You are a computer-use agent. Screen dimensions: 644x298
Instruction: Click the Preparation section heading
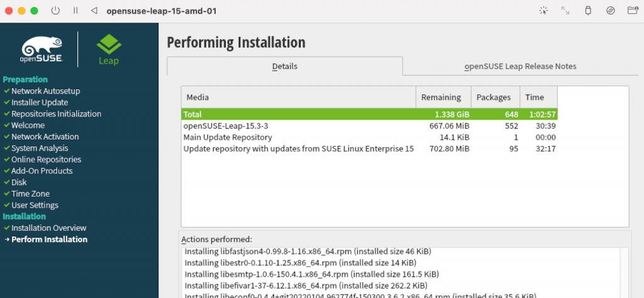pyautogui.click(x=25, y=79)
